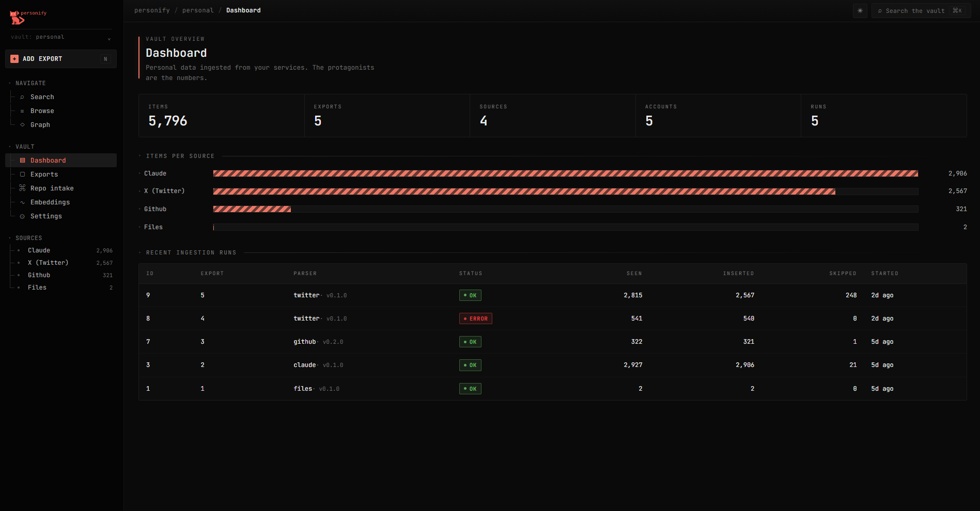Select Dashboard in the Vault section
The height and width of the screenshot is (511, 980).
click(61, 161)
